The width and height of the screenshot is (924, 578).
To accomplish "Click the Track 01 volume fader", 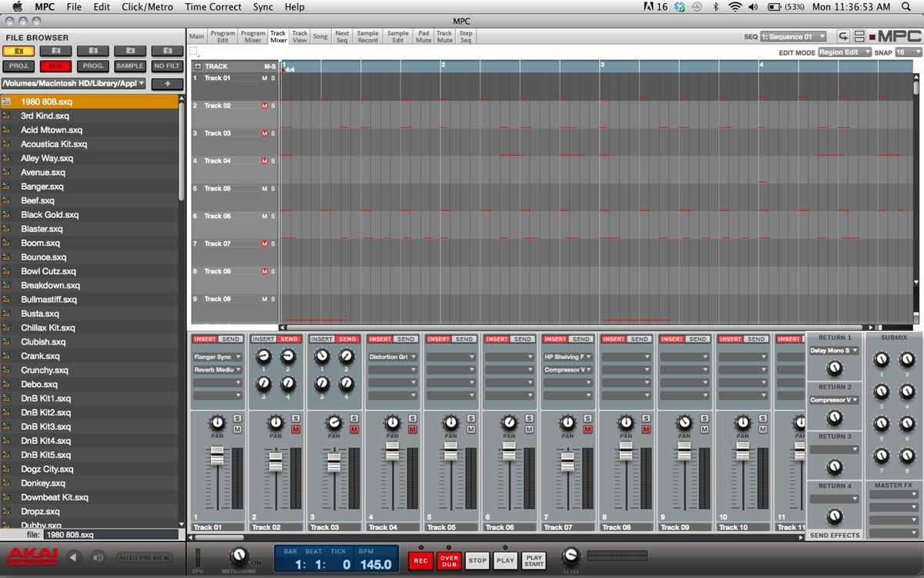I will (x=217, y=455).
